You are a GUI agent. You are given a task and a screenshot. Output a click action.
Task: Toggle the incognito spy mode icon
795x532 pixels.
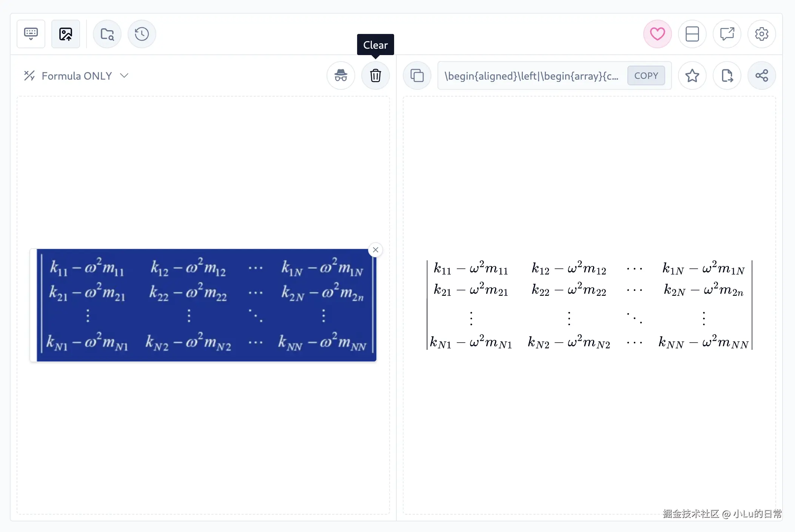click(341, 75)
